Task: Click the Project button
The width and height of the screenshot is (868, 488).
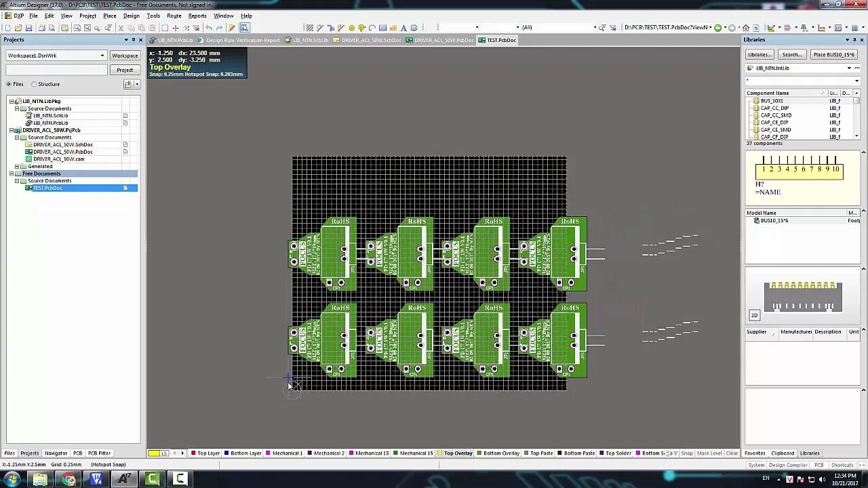Action: [125, 70]
